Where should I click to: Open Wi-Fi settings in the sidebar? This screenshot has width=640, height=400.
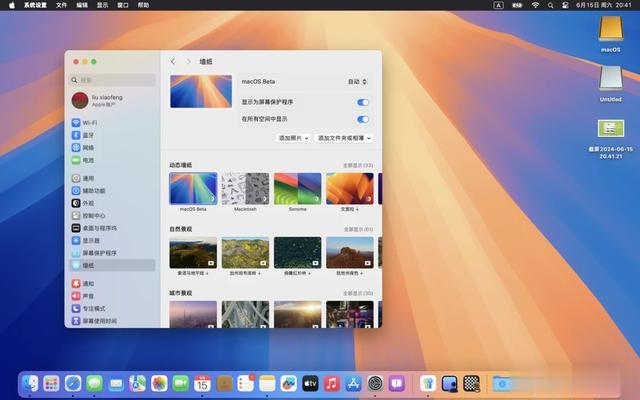(x=113, y=123)
